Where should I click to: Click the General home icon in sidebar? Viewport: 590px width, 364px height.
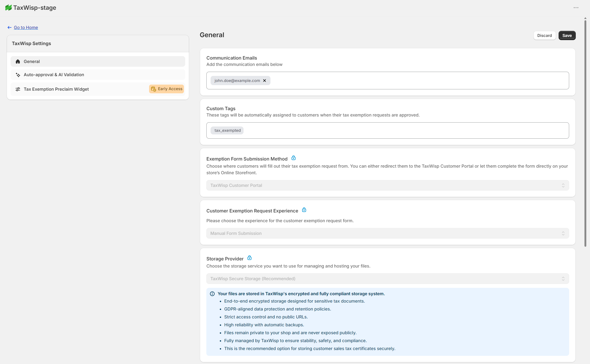point(18,61)
